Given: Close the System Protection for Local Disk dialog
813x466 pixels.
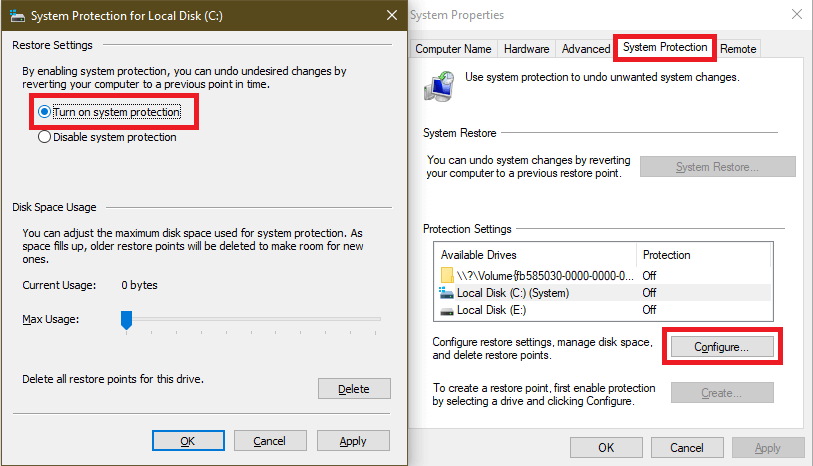Looking at the screenshot, I should point(392,16).
